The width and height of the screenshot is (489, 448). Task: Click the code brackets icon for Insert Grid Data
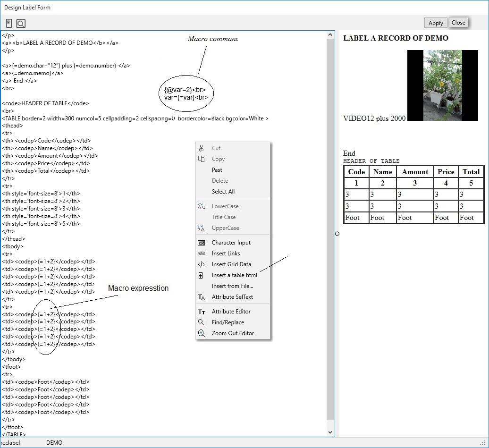click(202, 264)
